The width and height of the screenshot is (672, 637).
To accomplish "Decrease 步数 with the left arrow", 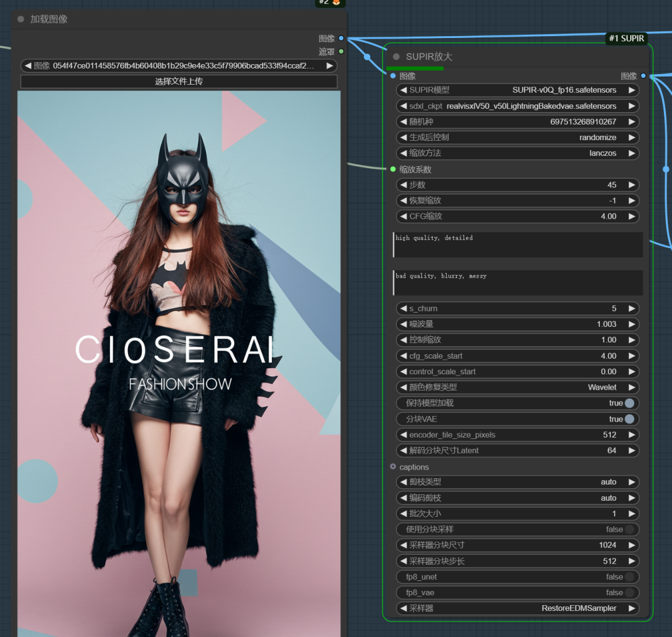I will click(403, 185).
